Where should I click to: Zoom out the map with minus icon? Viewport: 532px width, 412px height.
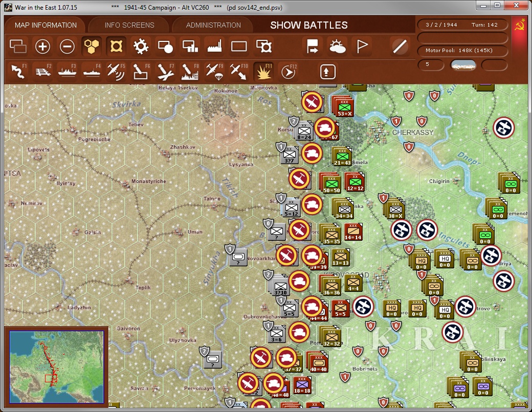pos(67,47)
